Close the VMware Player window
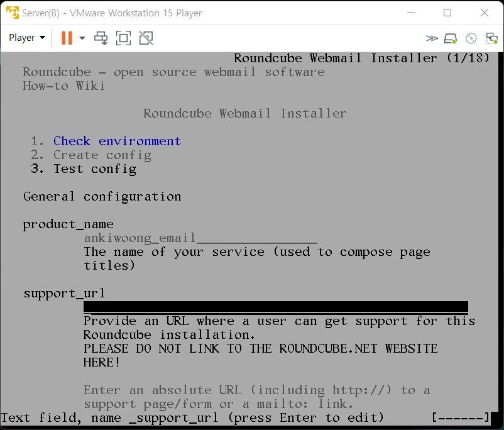This screenshot has height=430, width=504. coord(485,13)
